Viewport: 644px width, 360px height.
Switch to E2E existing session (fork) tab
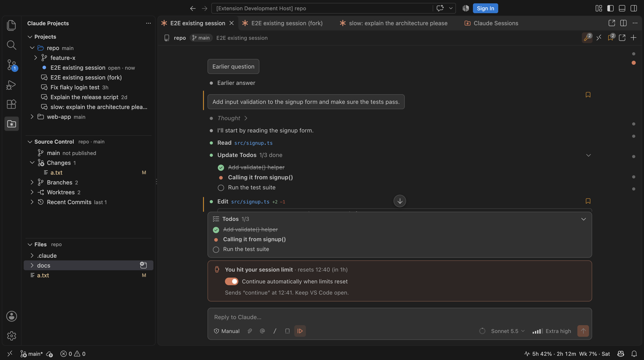[287, 23]
